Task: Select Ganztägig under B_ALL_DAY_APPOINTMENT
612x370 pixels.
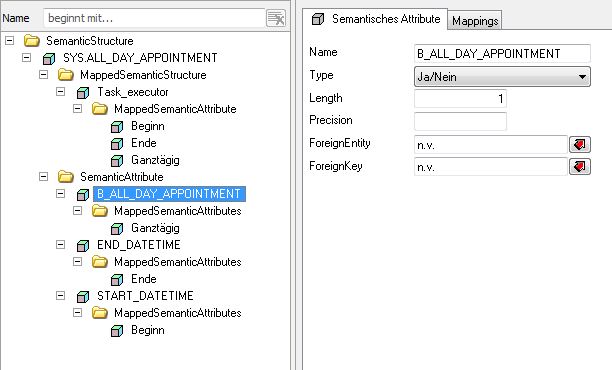Action: click(x=155, y=228)
